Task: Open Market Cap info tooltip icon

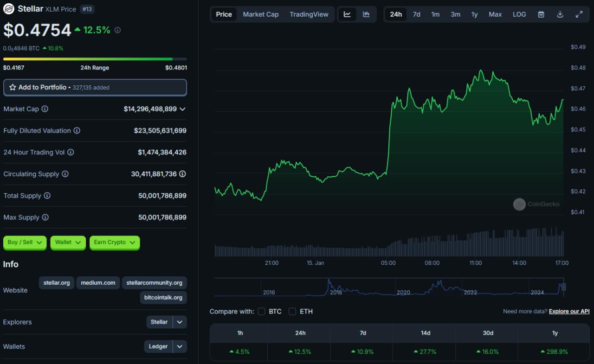Action: coord(45,109)
